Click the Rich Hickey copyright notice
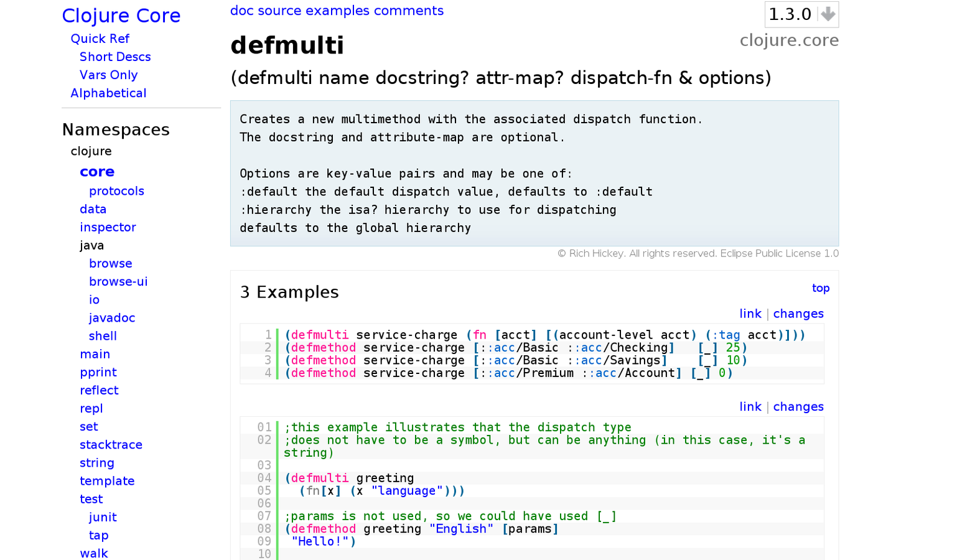The image size is (975, 560). pyautogui.click(x=698, y=253)
